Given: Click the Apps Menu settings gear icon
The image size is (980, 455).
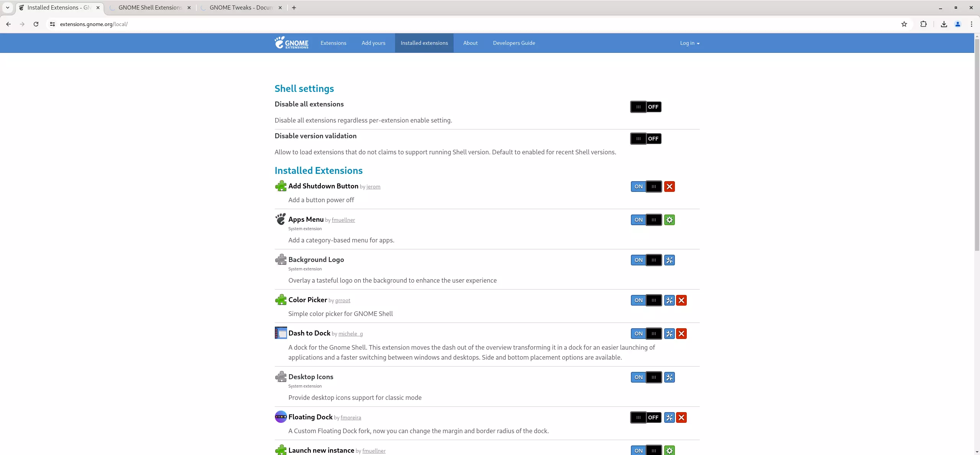Looking at the screenshot, I should (x=670, y=220).
